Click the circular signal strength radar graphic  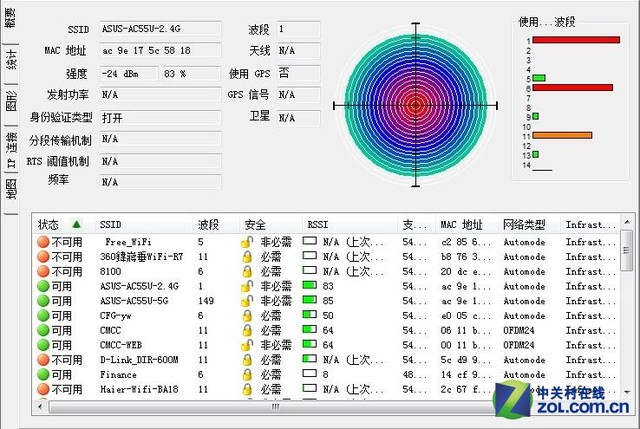pyautogui.click(x=416, y=105)
